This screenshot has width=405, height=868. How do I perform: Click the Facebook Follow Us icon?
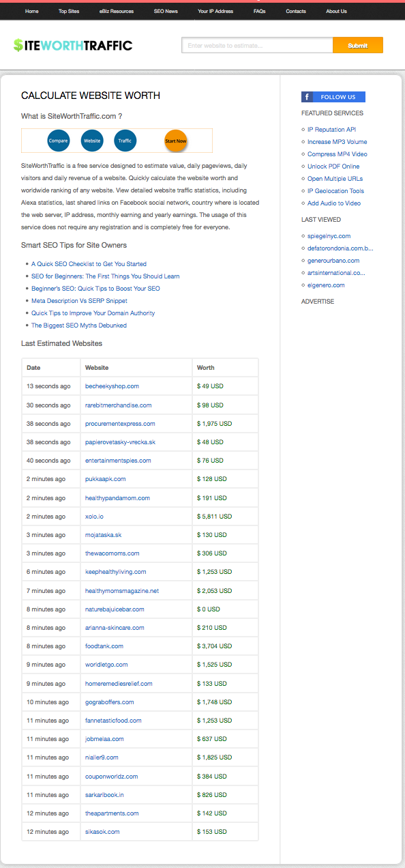(x=333, y=97)
